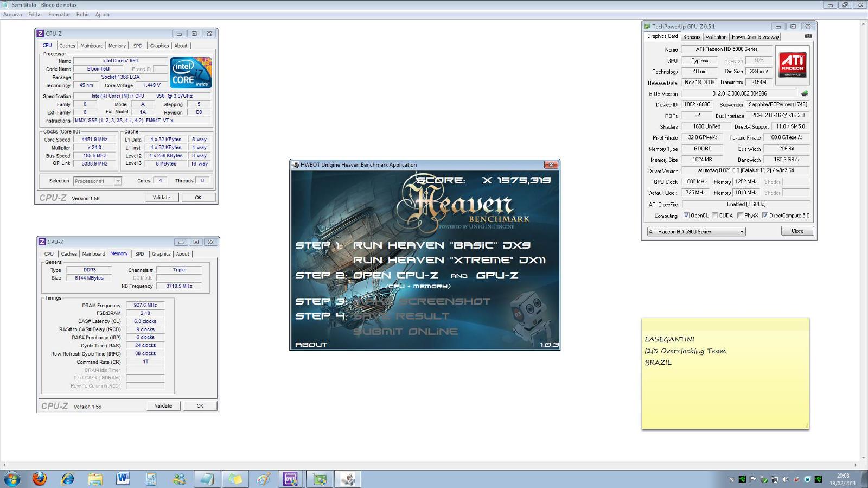868x488 pixels.
Task: Launch Firefox from the taskbar
Action: (39, 479)
